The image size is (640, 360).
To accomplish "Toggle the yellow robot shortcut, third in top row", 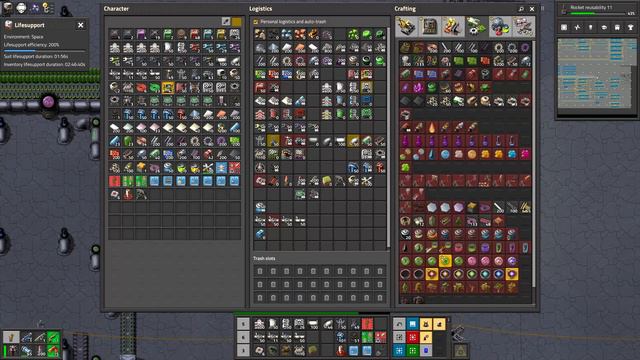I will pyautogui.click(x=426, y=324).
